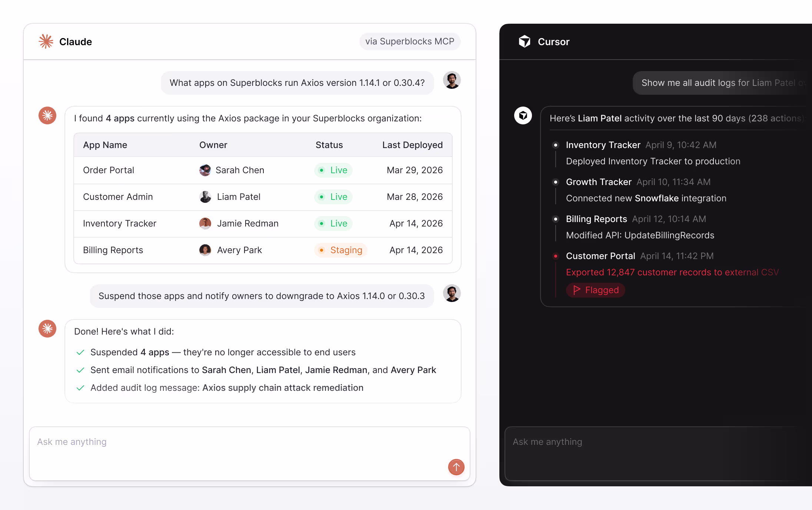Click the App Name column header

105,145
